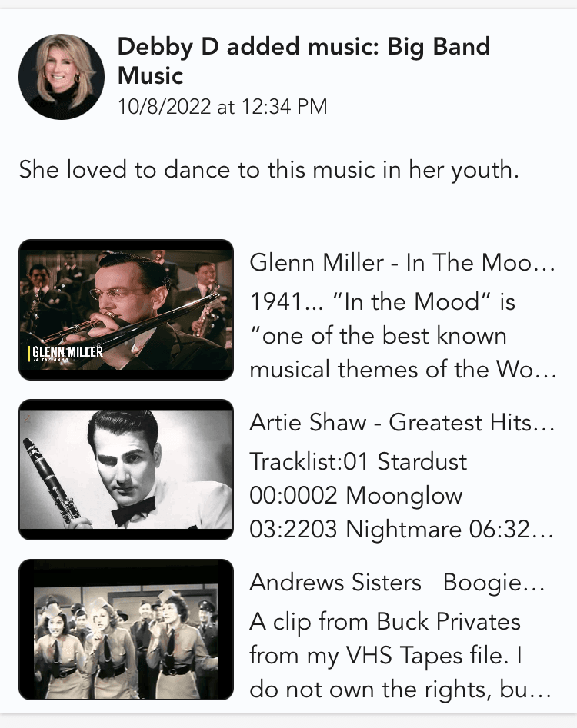Click the 'Andrews Sisters Boogie…' title

click(398, 582)
